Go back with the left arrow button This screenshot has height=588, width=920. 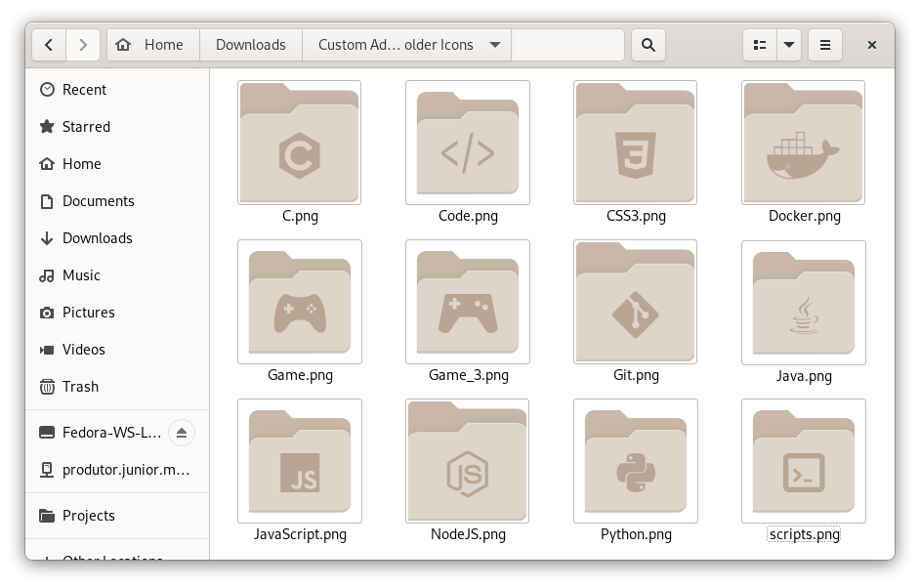coord(49,45)
